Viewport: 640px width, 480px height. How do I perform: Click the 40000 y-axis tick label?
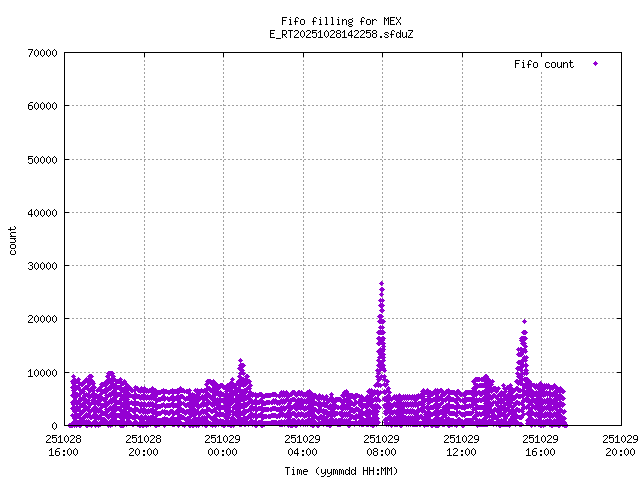pos(39,213)
